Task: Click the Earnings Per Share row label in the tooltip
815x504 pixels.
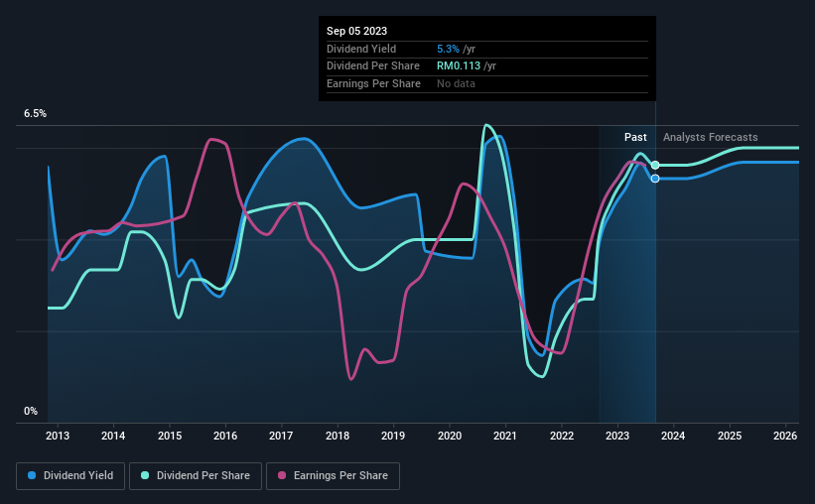Action: point(373,83)
